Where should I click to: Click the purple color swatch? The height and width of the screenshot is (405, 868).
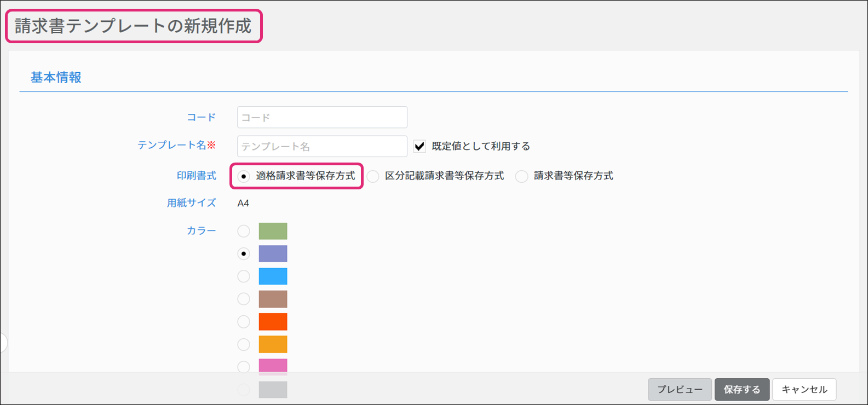tap(273, 254)
